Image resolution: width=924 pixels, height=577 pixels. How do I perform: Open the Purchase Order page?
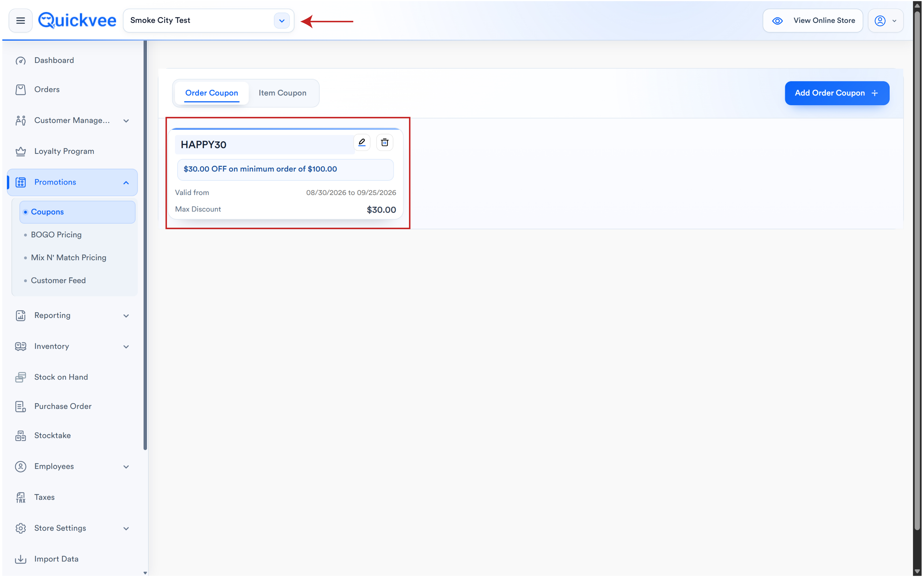pos(63,407)
